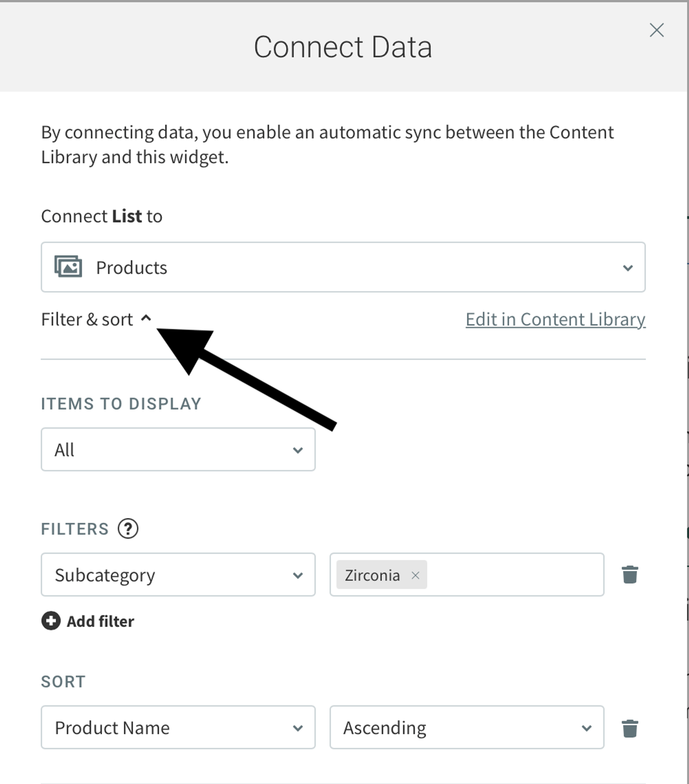Click the Filter & sort caret icon
Screen dimensions: 689x784
[x=146, y=318]
